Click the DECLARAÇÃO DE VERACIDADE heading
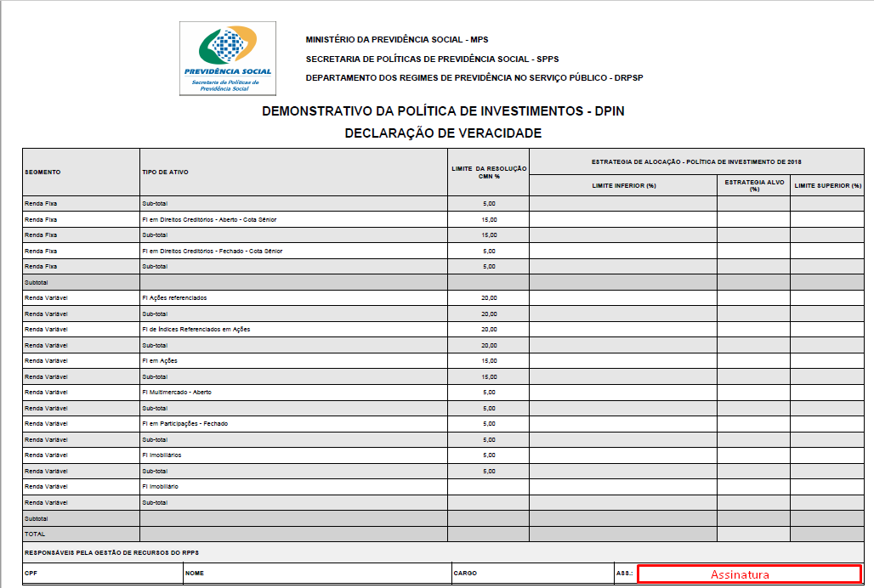The height and width of the screenshot is (588, 874). (x=443, y=133)
